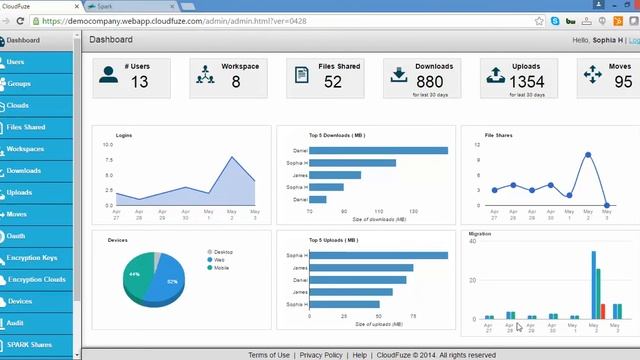Screen dimensions: 640x360
Task: Click the sidebar scrollbar thumb
Action: 76,169
